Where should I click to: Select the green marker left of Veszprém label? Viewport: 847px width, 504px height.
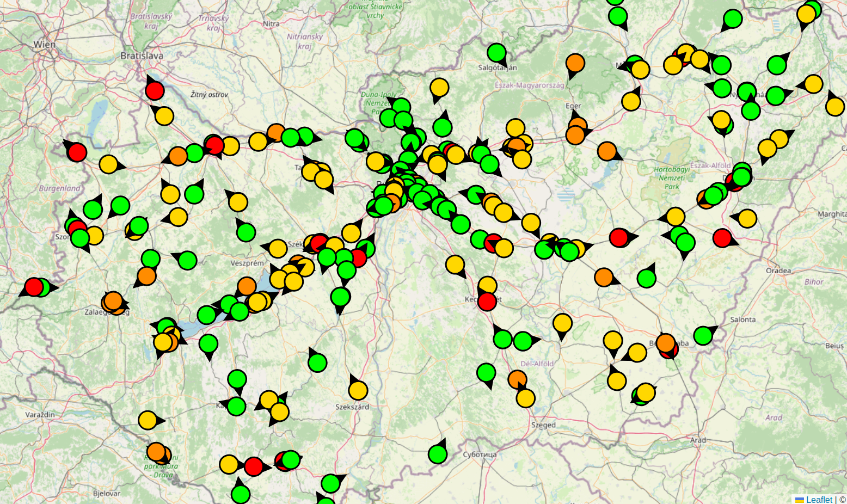click(x=188, y=260)
